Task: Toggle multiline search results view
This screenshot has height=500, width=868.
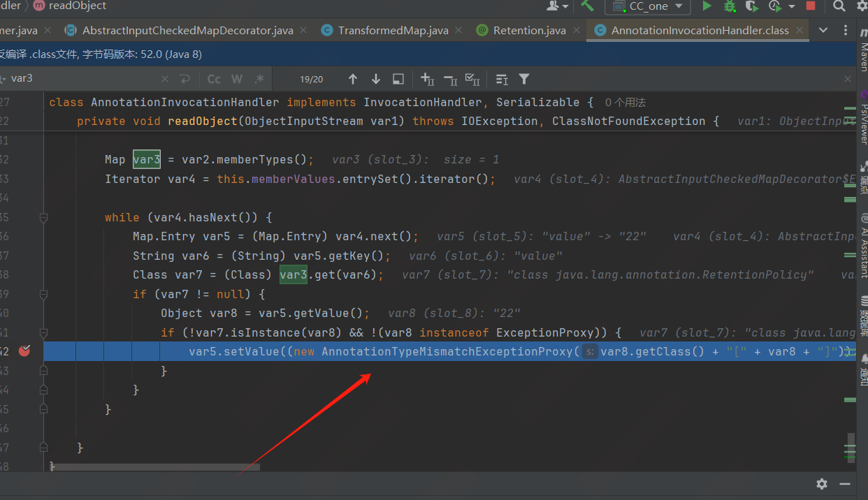Action: click(502, 79)
